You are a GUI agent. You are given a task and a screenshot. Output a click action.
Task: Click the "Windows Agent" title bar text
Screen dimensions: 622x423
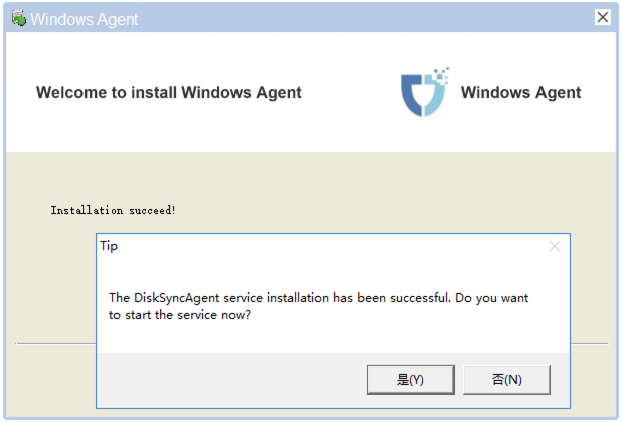coord(84,19)
